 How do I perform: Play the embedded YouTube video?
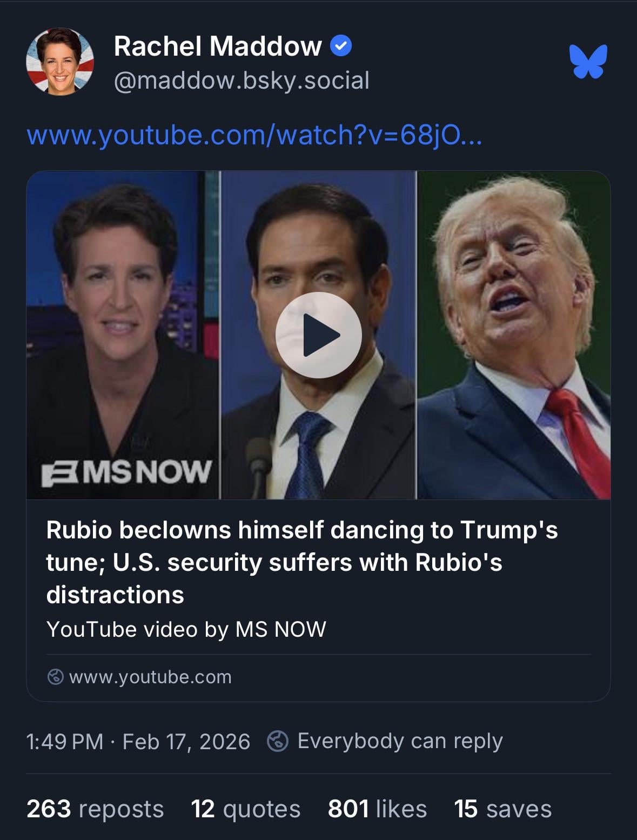(x=318, y=335)
